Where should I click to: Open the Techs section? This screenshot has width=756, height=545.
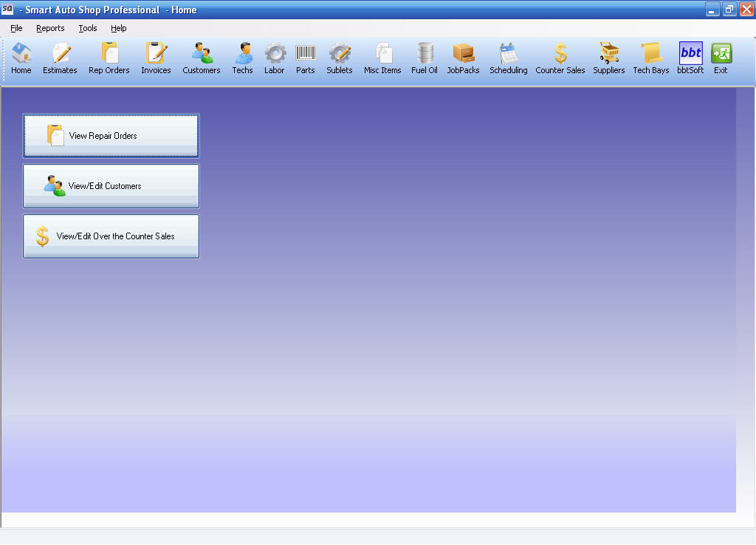pyautogui.click(x=243, y=58)
